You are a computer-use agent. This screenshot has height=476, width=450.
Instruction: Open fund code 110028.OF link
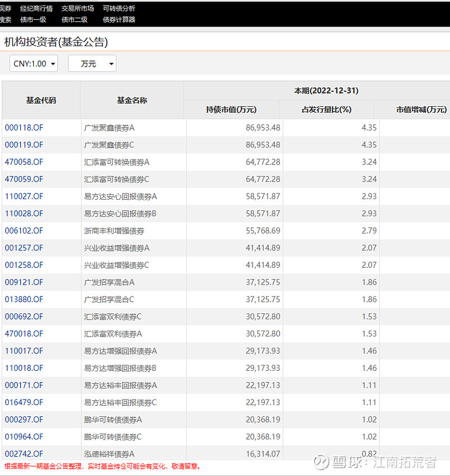point(24,213)
